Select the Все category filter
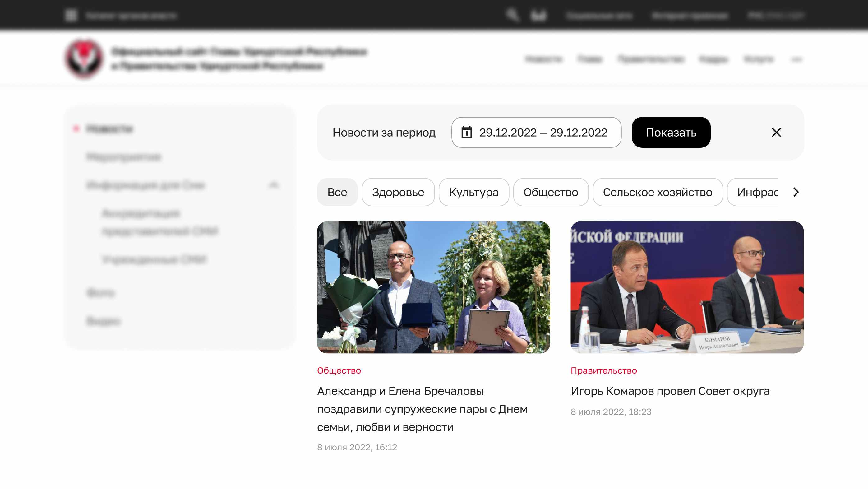This screenshot has width=868, height=489. click(x=337, y=192)
